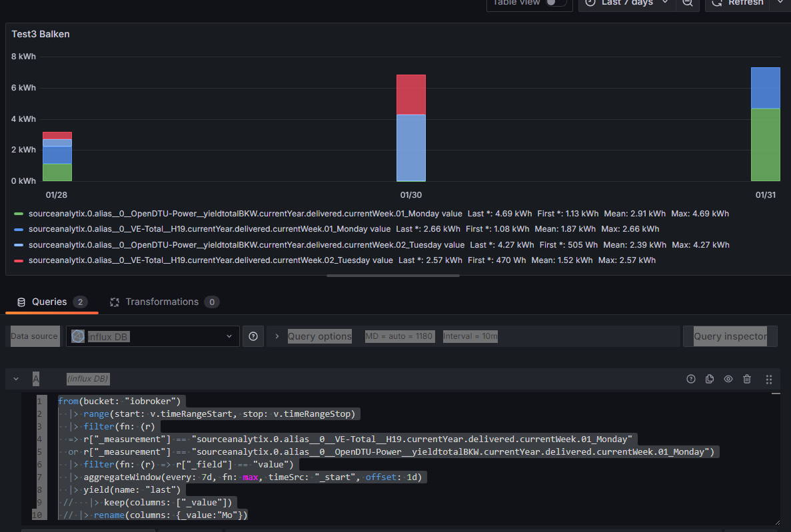Click the green OpenDTU 01_Monday legend swatch
This screenshot has width=791, height=532.
[19, 214]
